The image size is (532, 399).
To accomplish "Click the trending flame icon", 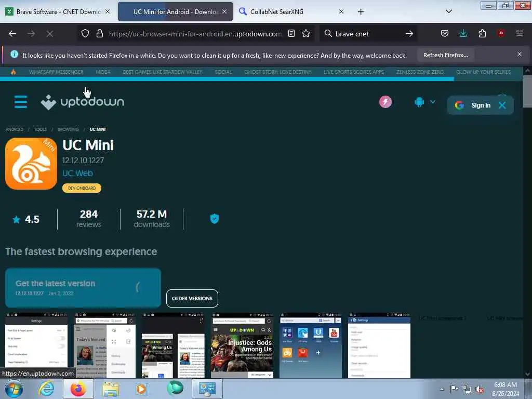I will tap(13, 72).
